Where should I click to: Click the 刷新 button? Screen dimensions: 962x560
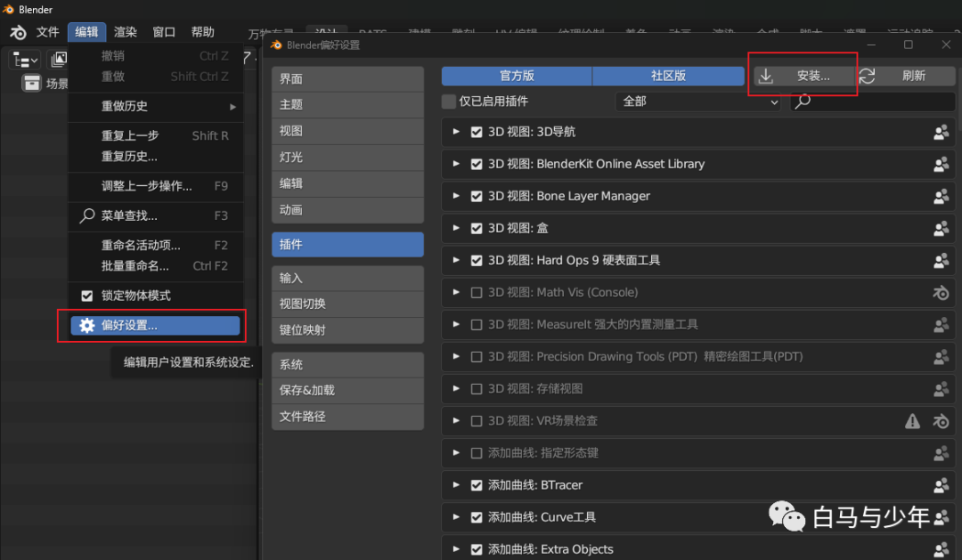pos(903,77)
